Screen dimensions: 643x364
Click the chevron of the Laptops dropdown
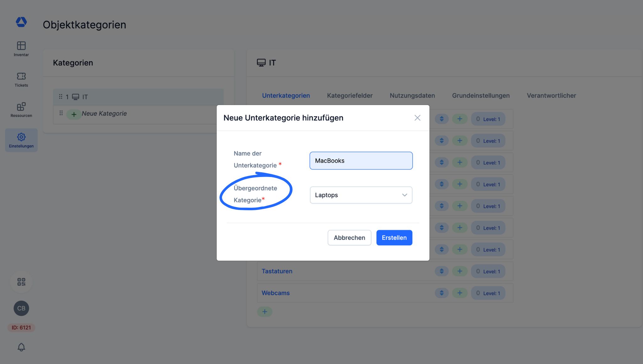pyautogui.click(x=404, y=195)
